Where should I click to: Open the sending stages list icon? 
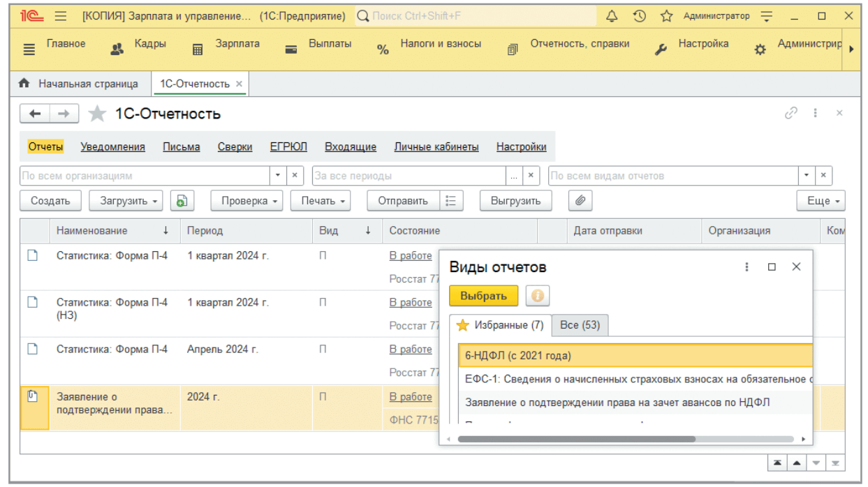click(x=451, y=201)
